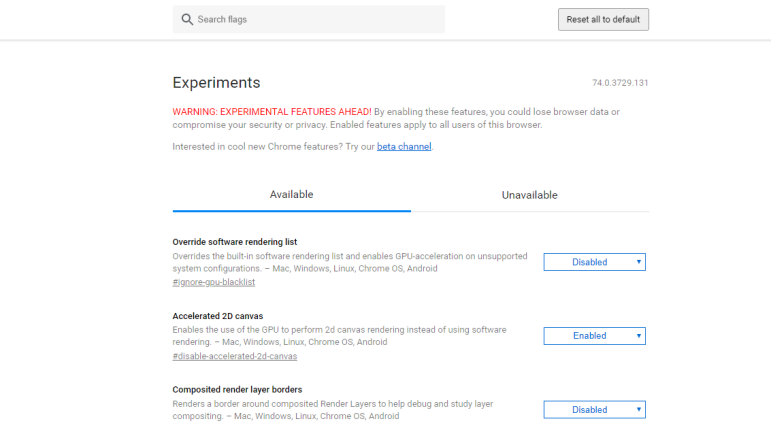Click the red experimental features warning text
The image size is (771, 432).
pos(272,112)
